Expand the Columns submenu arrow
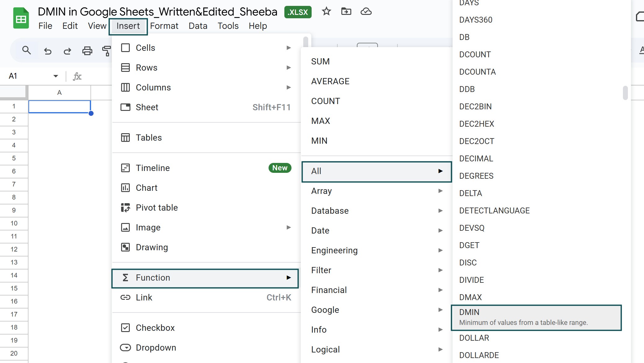Image resolution: width=644 pixels, height=363 pixels. tap(289, 87)
